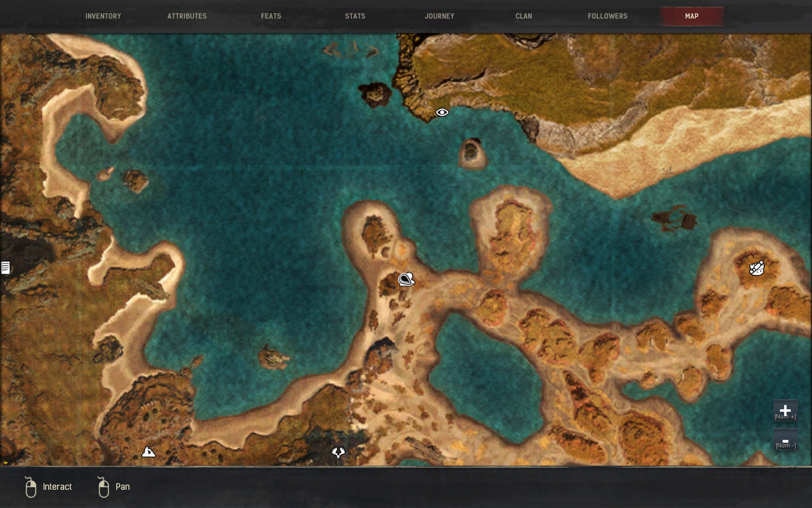Open the Followers tab
Screen dimensions: 812x508
pyautogui.click(x=607, y=16)
